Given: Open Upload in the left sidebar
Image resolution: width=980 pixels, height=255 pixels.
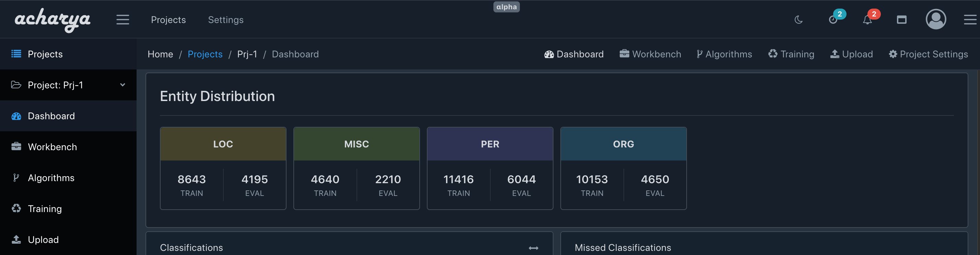Looking at the screenshot, I should [43, 240].
